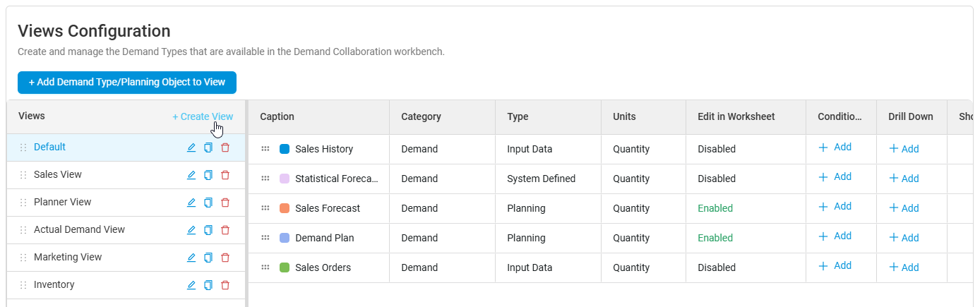The height and width of the screenshot is (307, 980).
Task: Click drag handle beside Sales History row
Action: tap(265, 149)
